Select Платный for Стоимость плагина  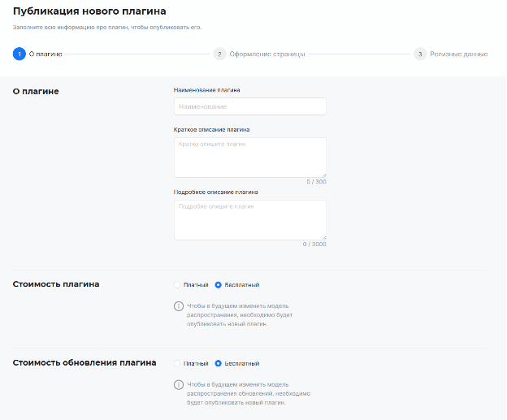point(178,285)
